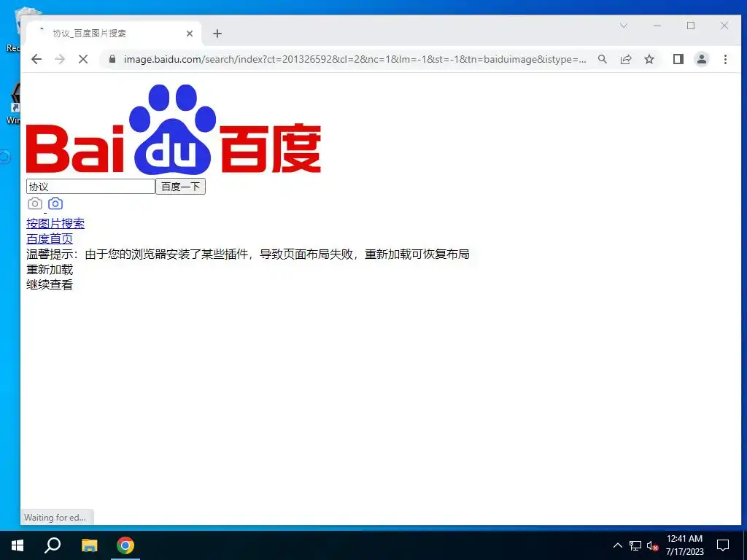Bookmark this page with the star
Screen dimensions: 747x560
(x=649, y=59)
